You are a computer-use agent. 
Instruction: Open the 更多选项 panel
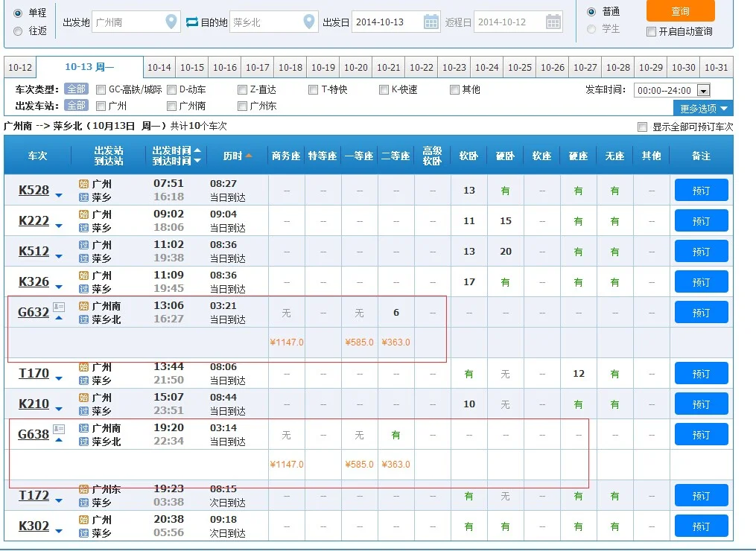coord(701,107)
